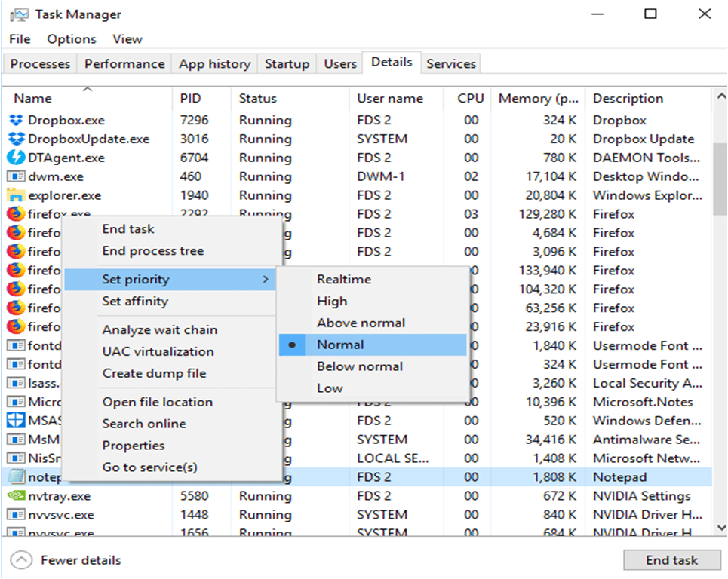Click the MsMpEng process icon
This screenshot has width=728, height=579.
(x=16, y=439)
